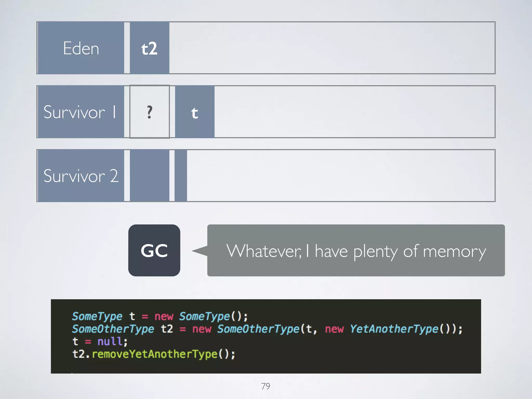Click the Survivor 2 label block

click(x=81, y=176)
